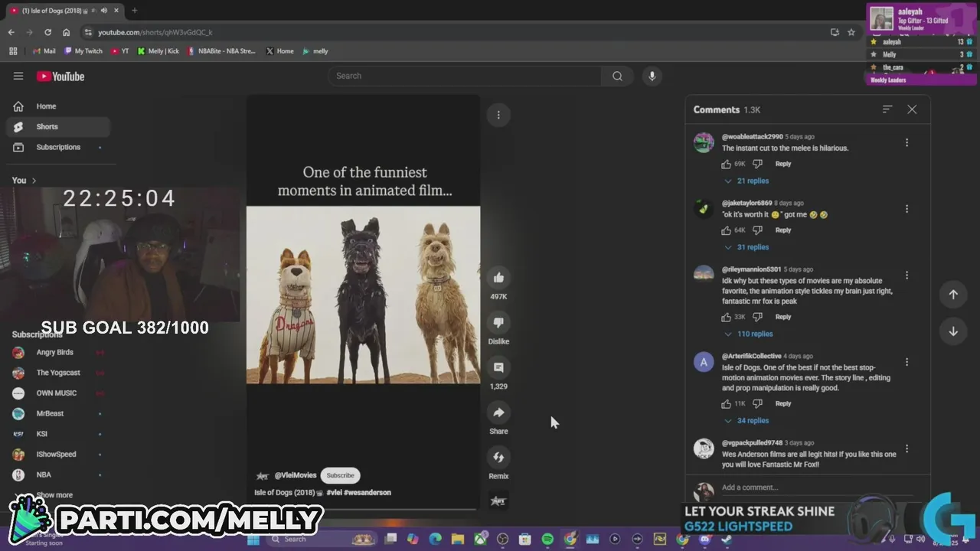980x551 pixels.
Task: Show more subscriptions in sidebar
Action: (54, 495)
